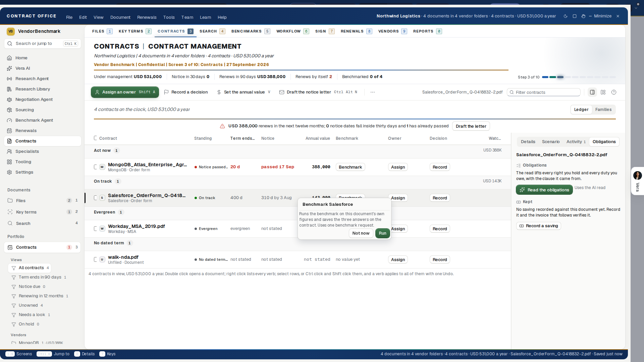The width and height of the screenshot is (644, 362).
Task: Click Step 3 of 10 progress indicator
Action: click(567, 77)
